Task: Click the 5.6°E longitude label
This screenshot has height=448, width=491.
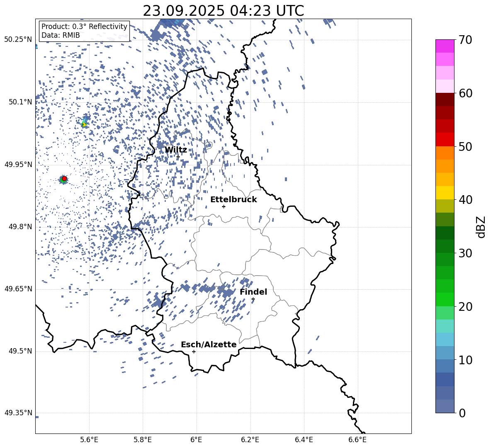Action: 89,440
